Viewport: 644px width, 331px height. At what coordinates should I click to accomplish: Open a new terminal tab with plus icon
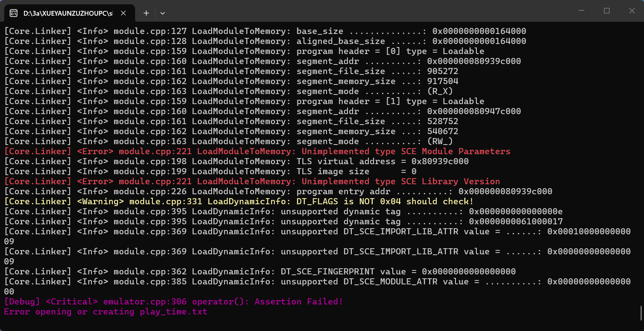[146, 13]
